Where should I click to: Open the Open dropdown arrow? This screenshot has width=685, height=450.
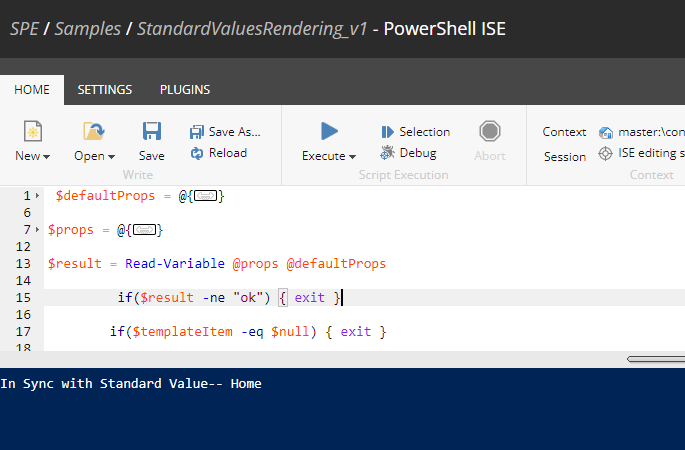(111, 156)
